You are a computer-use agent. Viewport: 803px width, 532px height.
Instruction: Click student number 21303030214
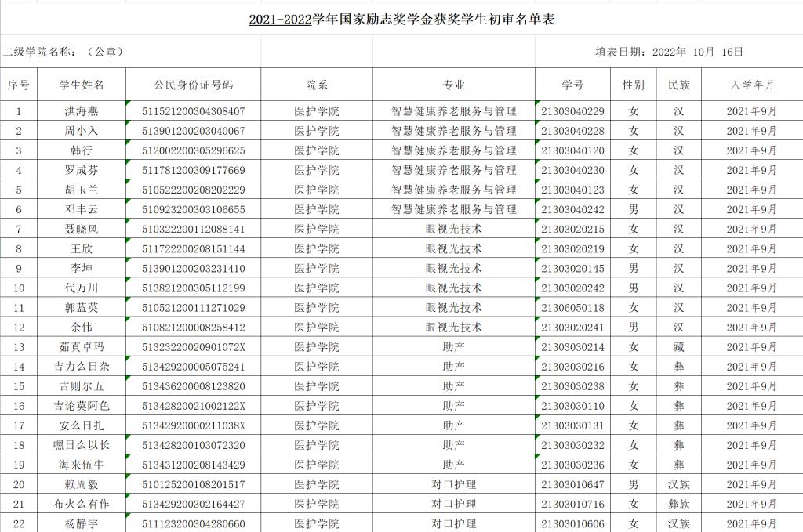point(572,347)
